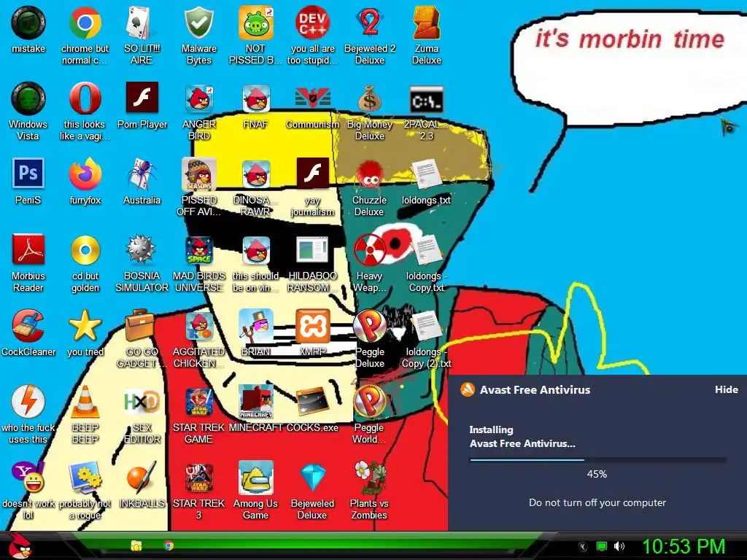Image resolution: width=747 pixels, height=560 pixels.
Task: Open the 'cd but golden' disc icon
Action: [85, 250]
